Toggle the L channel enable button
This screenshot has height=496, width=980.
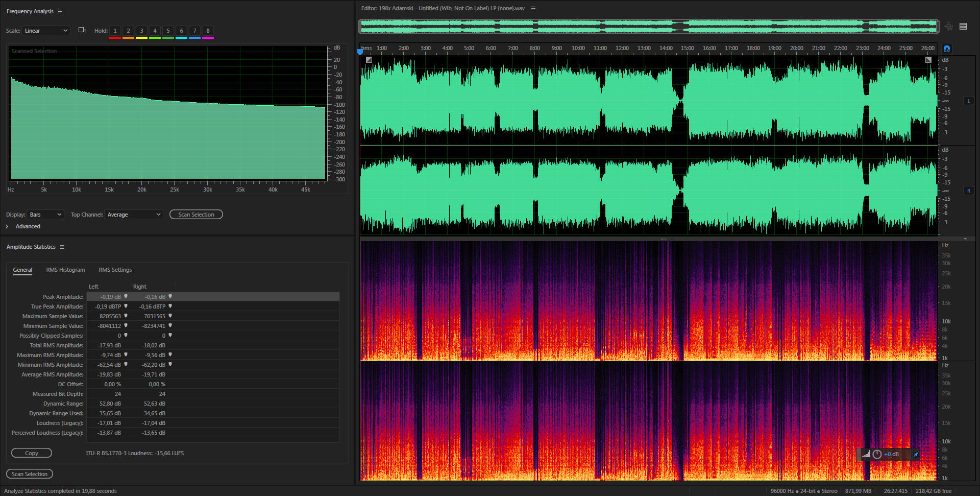(x=968, y=101)
